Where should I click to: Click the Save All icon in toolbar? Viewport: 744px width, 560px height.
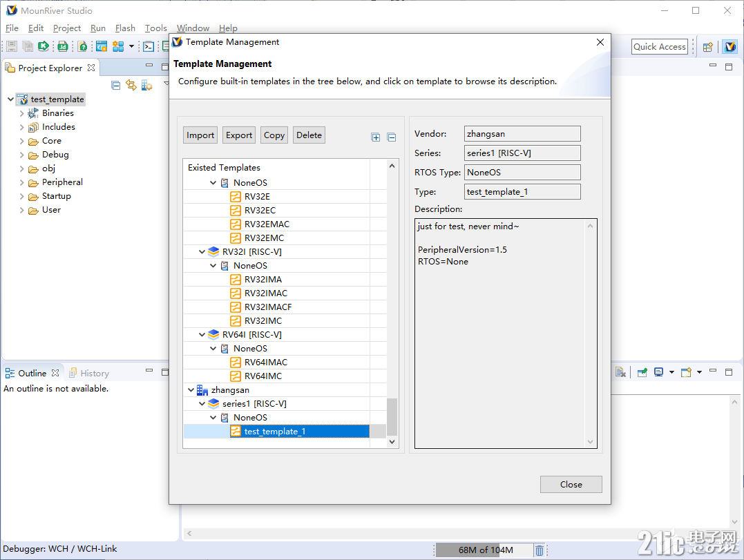pos(28,46)
